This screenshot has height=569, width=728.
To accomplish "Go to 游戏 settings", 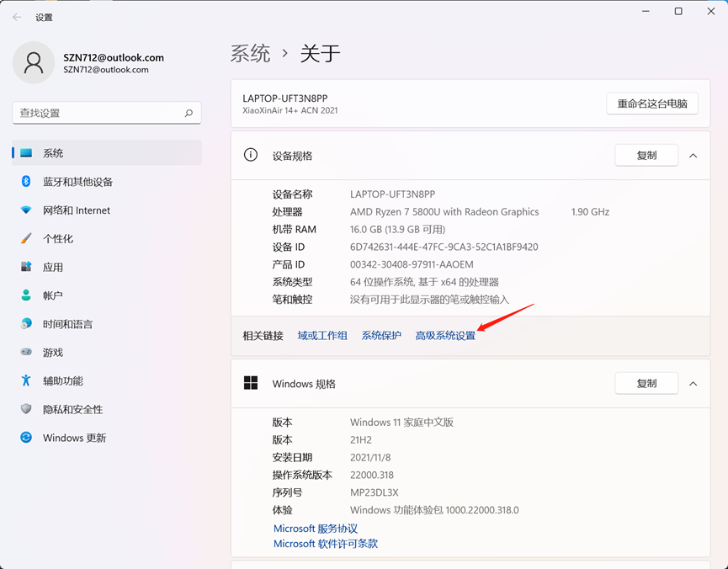I will (x=107, y=352).
